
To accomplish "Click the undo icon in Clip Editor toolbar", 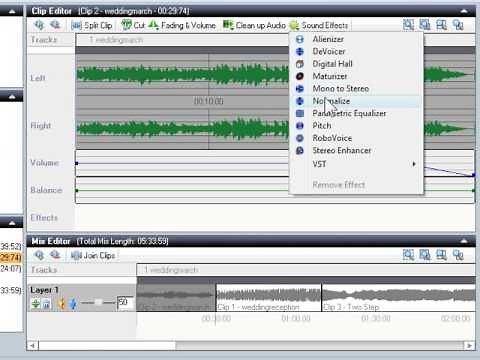I will (x=39, y=25).
